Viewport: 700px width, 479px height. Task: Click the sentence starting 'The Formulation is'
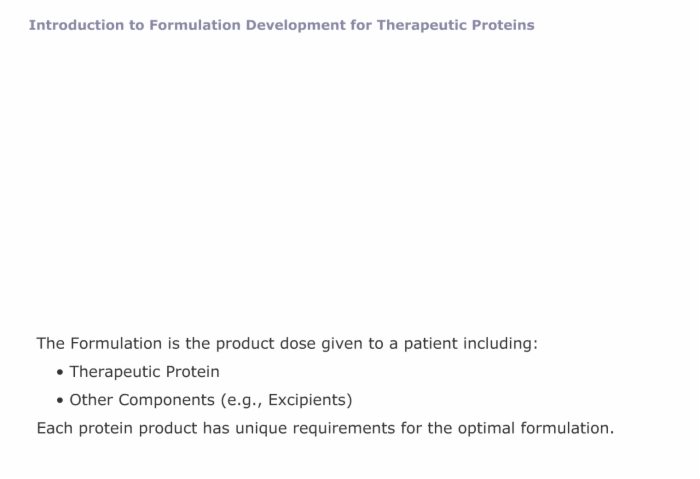point(287,344)
